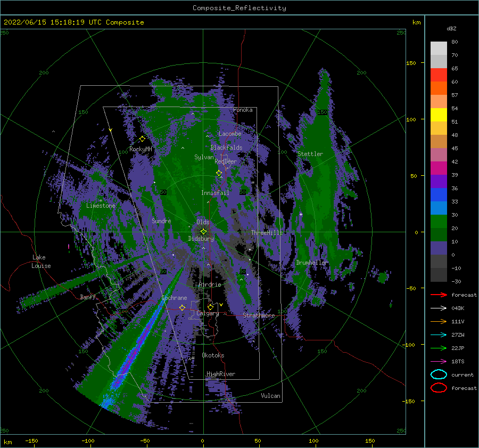Click the Vulcan label
This screenshot has height=448, width=479.
point(271,396)
